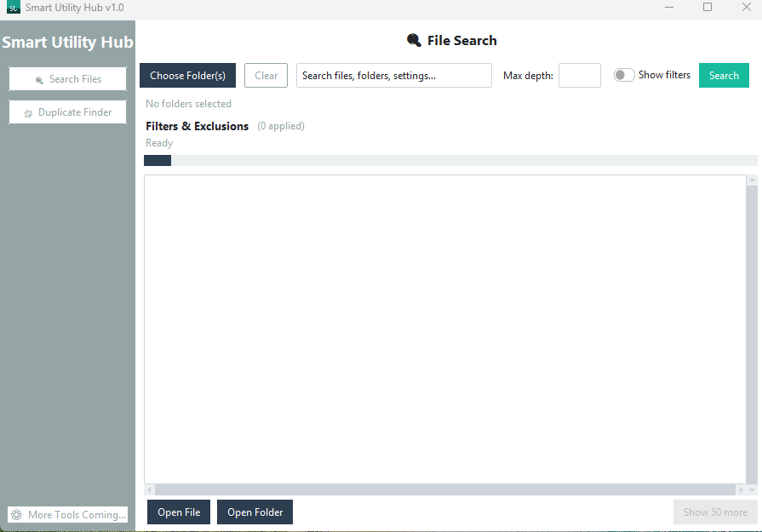The width and height of the screenshot is (762, 532).
Task: Click the Open Folder button
Action: coord(255,512)
